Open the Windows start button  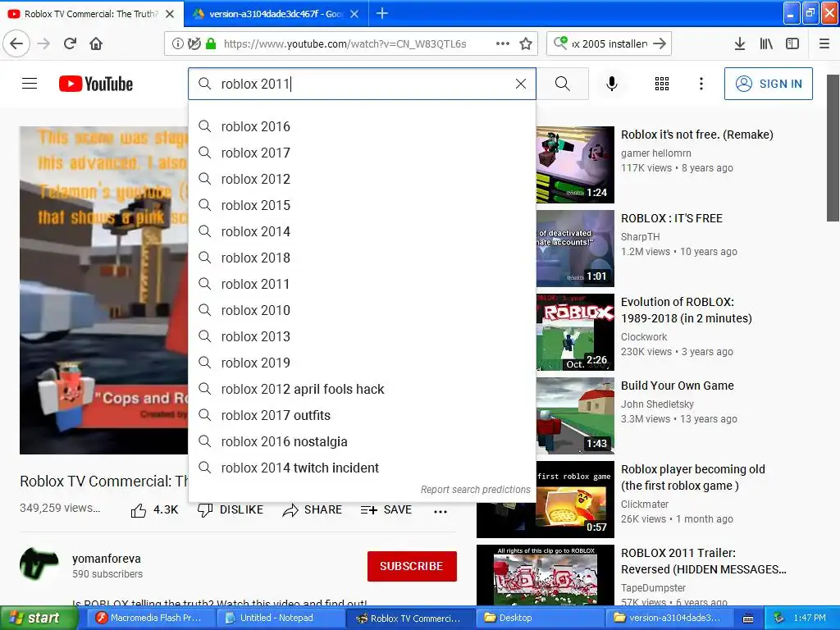[39, 618]
